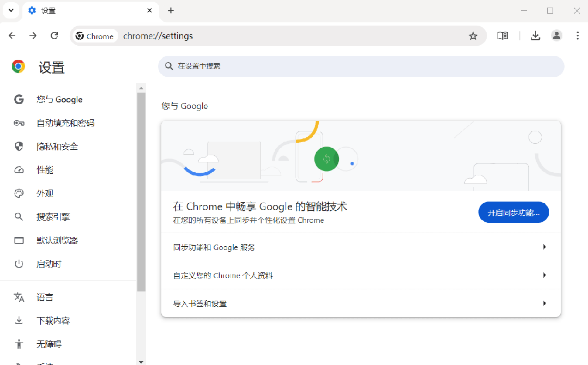Open Chrome's three-dot menu

coord(578,35)
